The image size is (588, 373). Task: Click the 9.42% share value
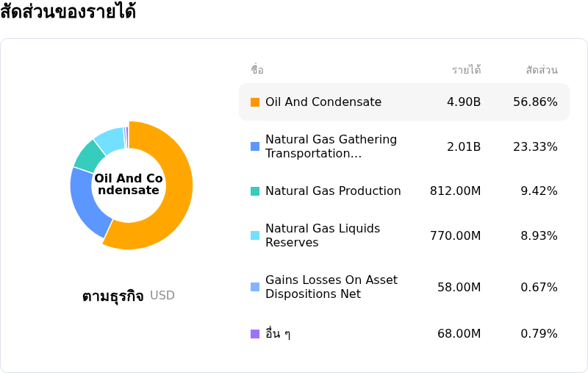coord(539,191)
